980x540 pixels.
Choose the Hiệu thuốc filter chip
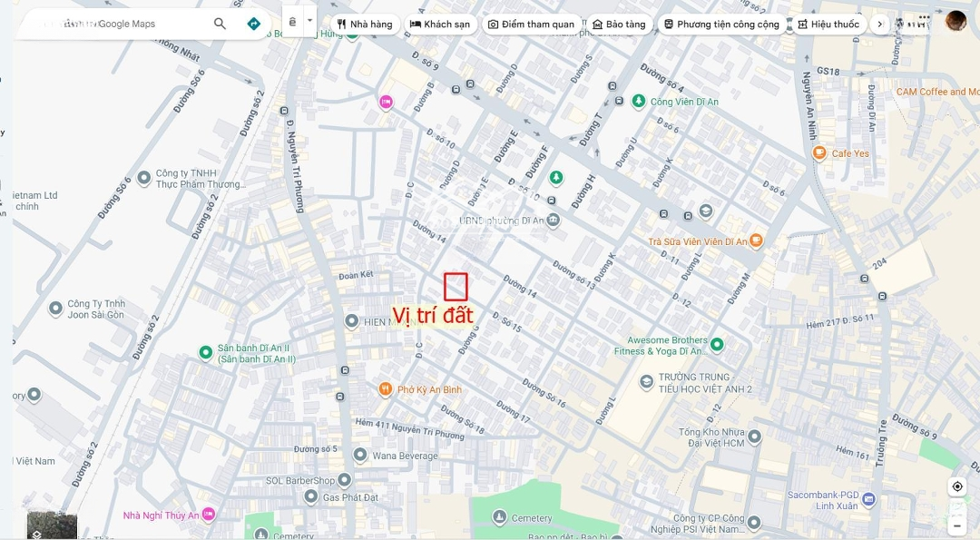tap(828, 25)
